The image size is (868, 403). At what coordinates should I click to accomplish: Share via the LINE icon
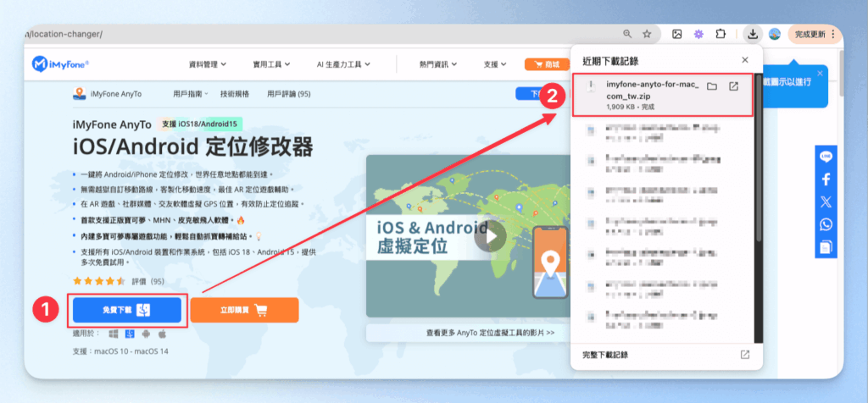(x=826, y=157)
